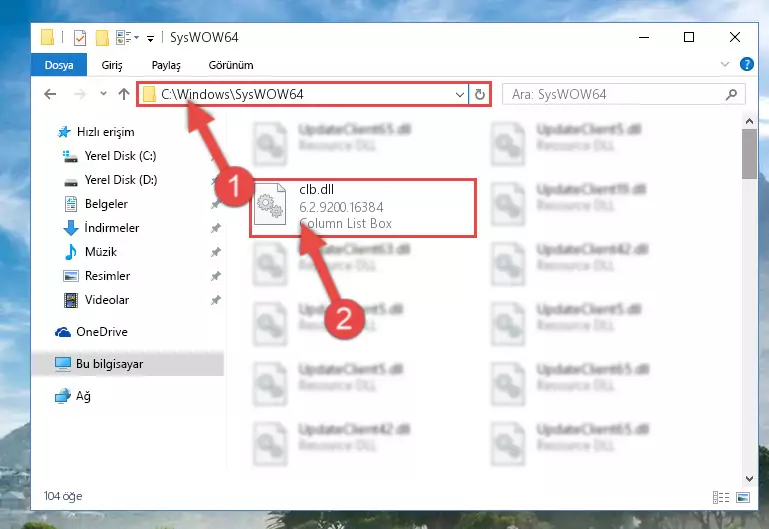This screenshot has width=769, height=529.
Task: Switch to the Paylaş ribbon tab
Action: [166, 65]
